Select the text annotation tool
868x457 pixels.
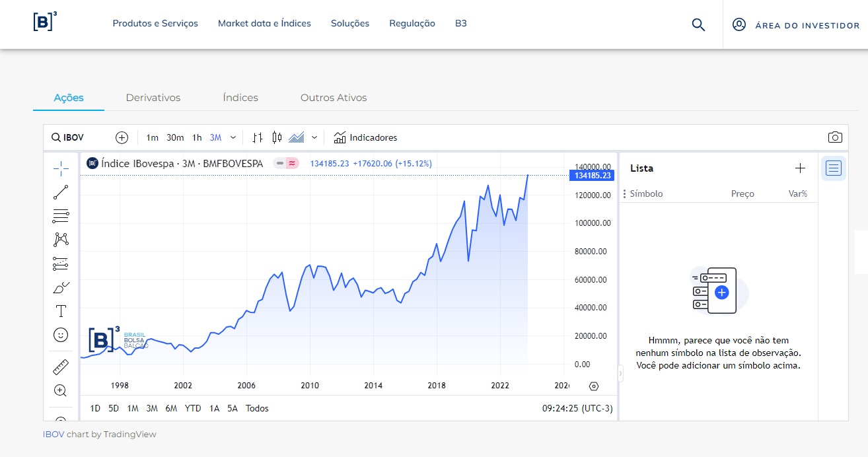click(61, 310)
